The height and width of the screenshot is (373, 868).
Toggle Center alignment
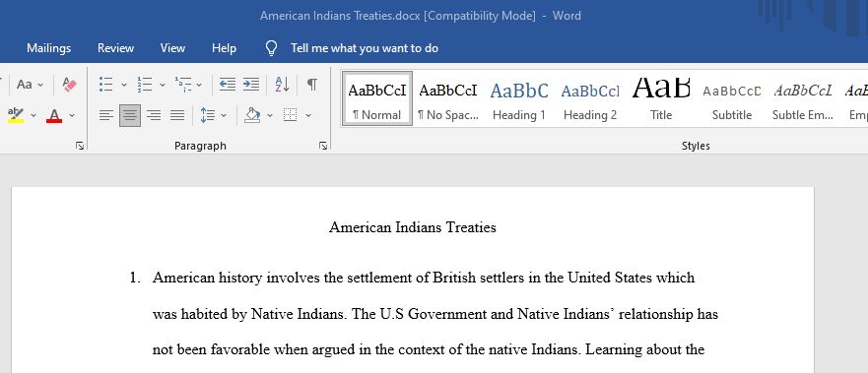click(x=130, y=115)
